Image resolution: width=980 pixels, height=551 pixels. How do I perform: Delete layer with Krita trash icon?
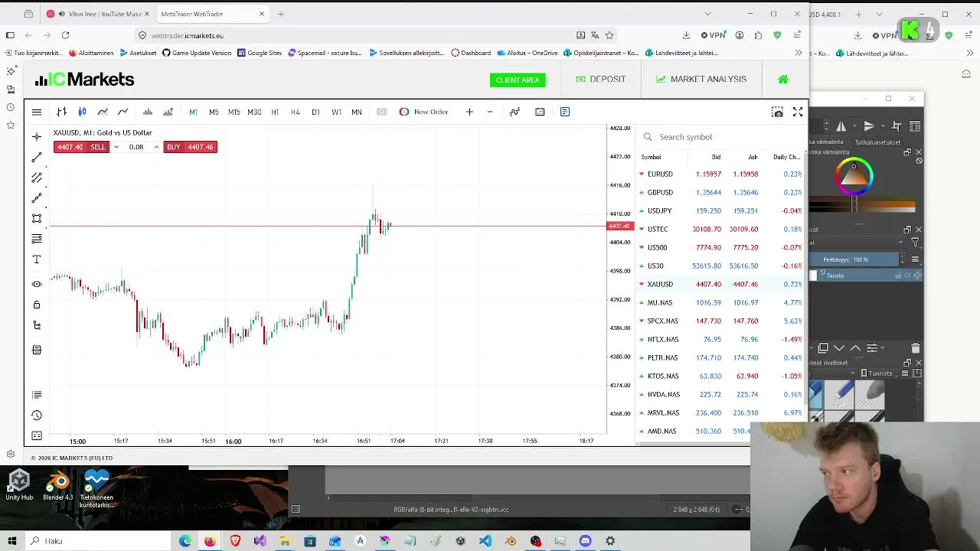pos(916,348)
